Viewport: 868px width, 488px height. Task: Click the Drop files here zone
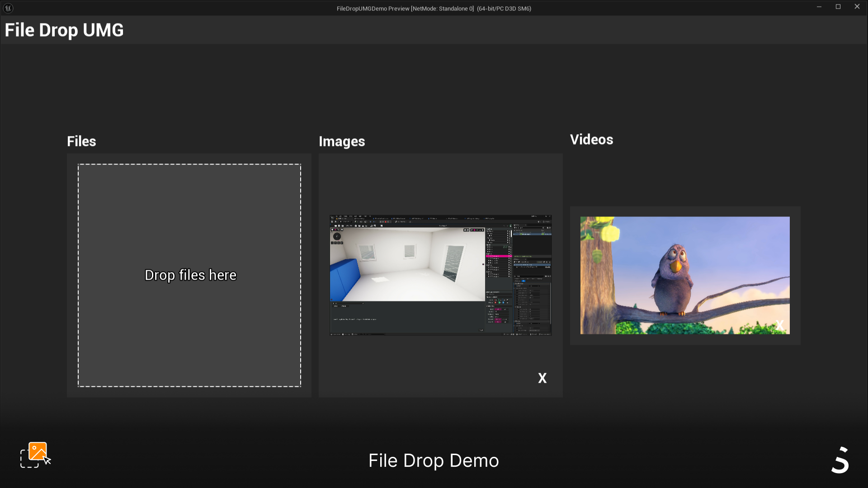189,275
